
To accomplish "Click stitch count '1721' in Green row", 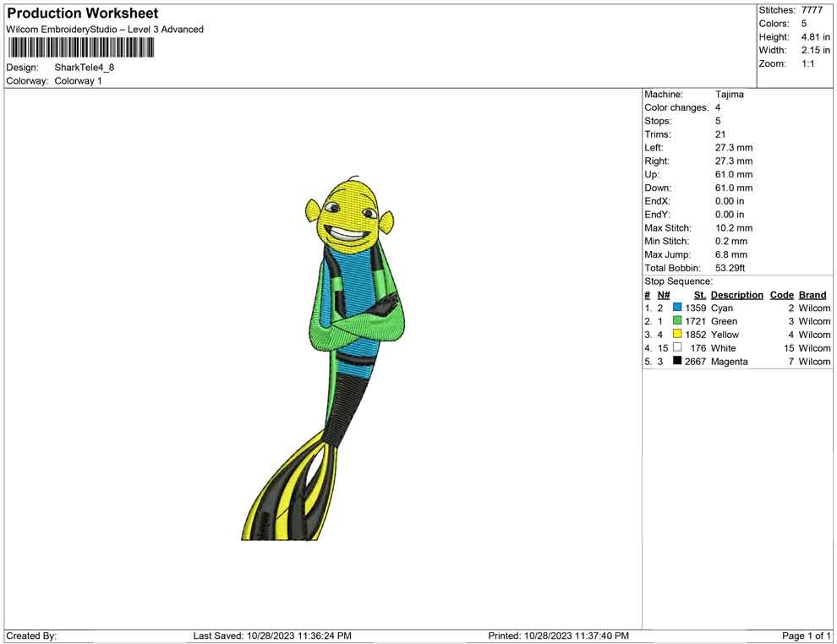I will (696, 321).
